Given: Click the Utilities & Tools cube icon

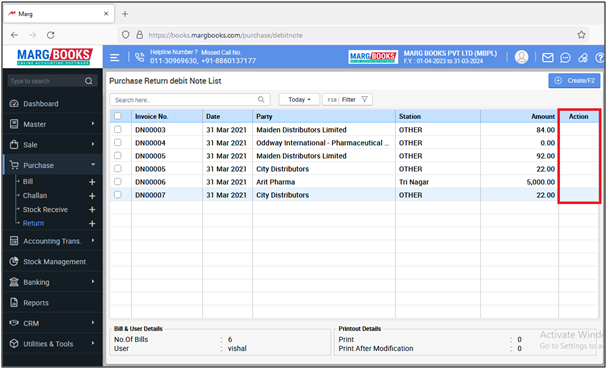Looking at the screenshot, I should click(x=14, y=343).
